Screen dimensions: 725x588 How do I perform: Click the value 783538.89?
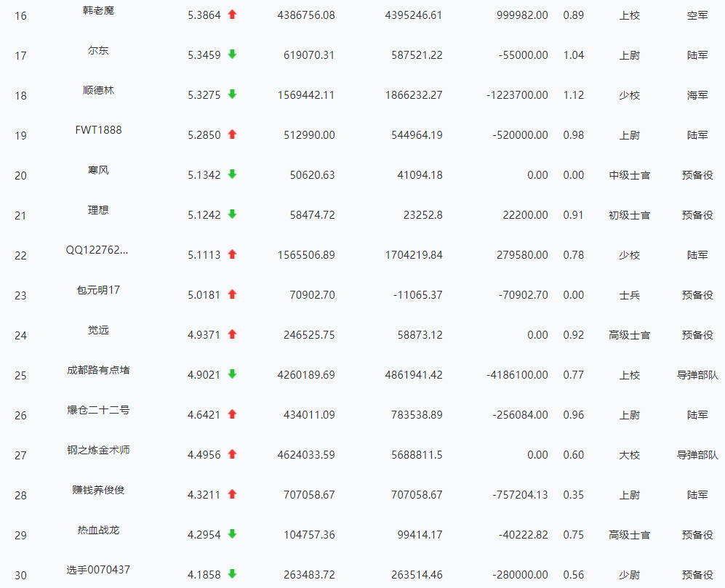pos(417,415)
